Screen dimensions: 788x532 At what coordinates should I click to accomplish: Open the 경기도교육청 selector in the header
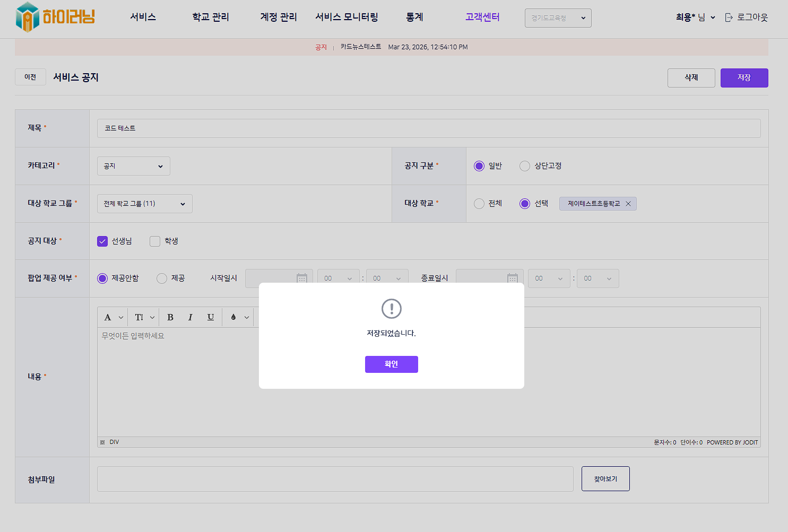coord(558,18)
